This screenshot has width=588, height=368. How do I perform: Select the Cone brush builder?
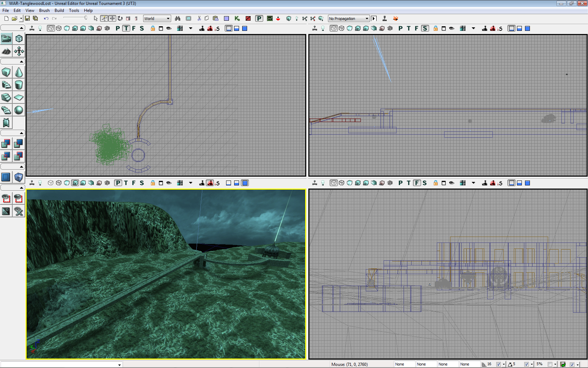pyautogui.click(x=19, y=72)
